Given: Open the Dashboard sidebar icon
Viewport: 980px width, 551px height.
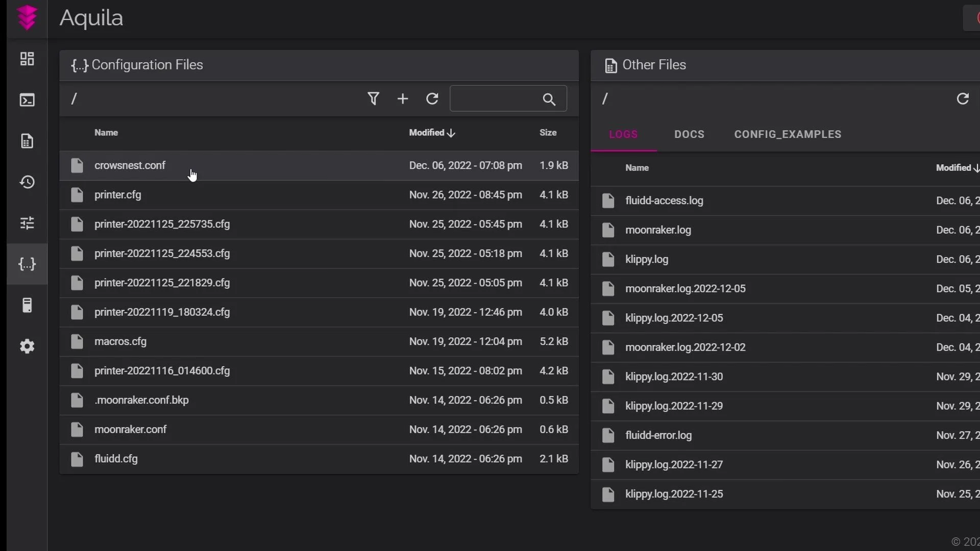Looking at the screenshot, I should (27, 59).
